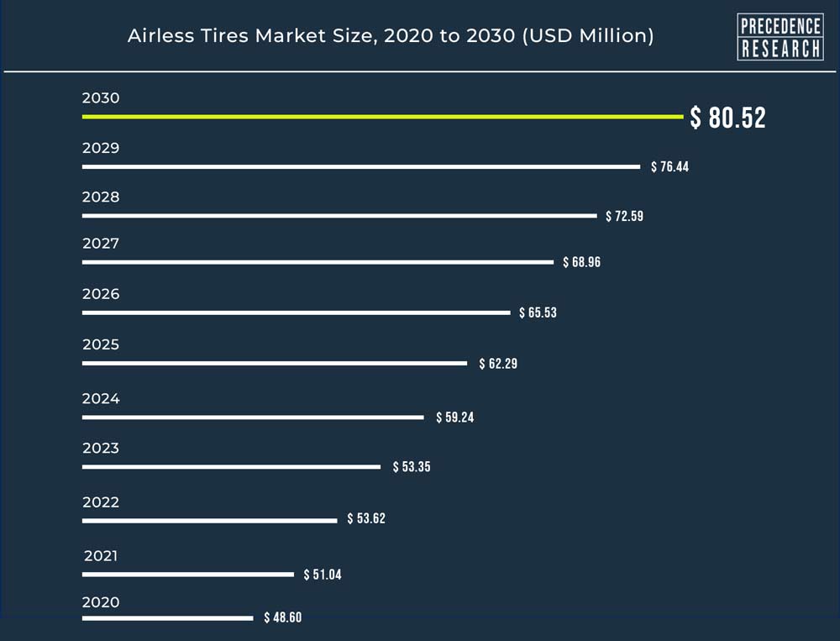Click the green 2030 bar
This screenshot has width=840, height=641.
[382, 116]
